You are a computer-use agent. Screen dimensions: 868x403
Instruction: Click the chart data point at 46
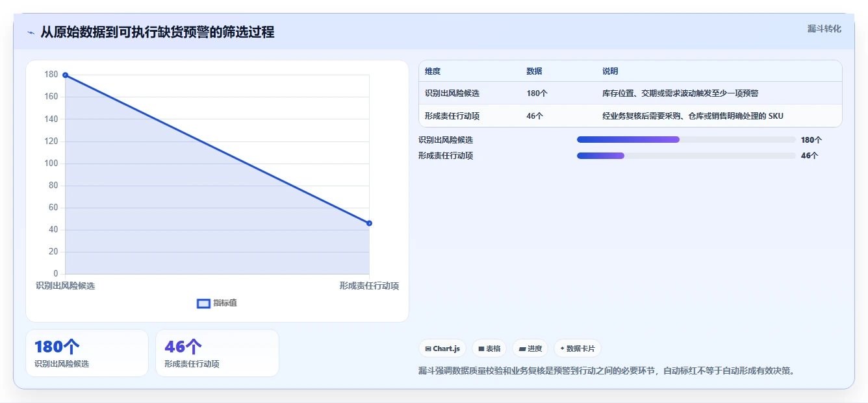(x=369, y=223)
